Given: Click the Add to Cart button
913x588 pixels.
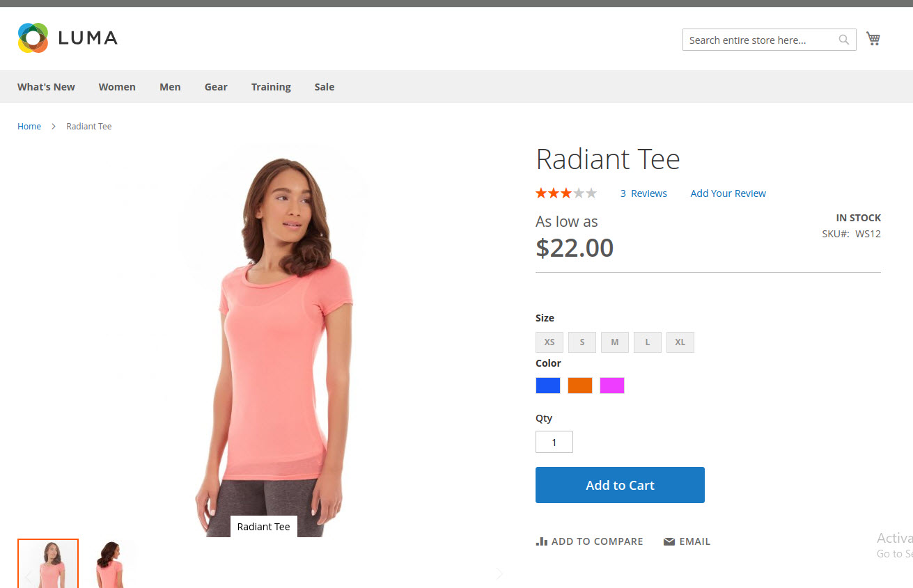Looking at the screenshot, I should (619, 485).
